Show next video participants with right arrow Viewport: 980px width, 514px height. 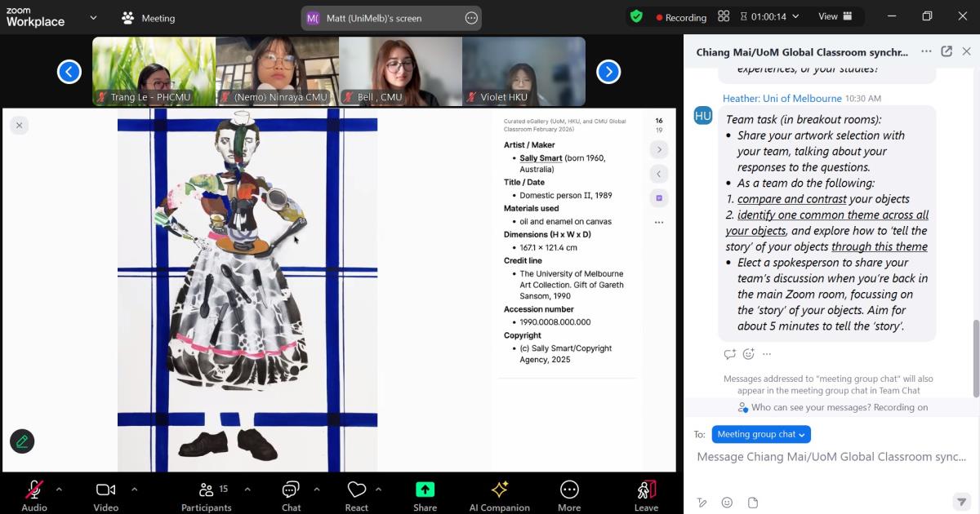(608, 72)
